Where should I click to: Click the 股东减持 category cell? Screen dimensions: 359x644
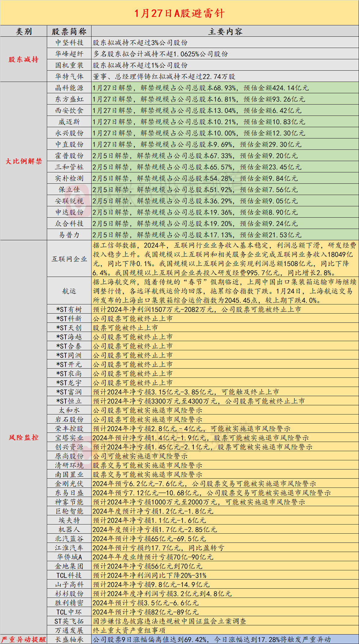pos(24,59)
